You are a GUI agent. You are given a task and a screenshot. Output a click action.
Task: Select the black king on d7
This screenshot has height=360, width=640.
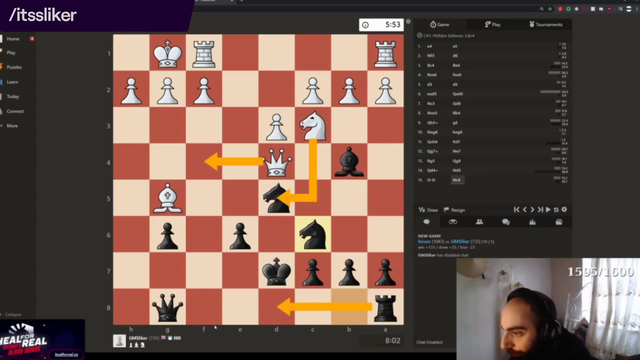point(276,271)
